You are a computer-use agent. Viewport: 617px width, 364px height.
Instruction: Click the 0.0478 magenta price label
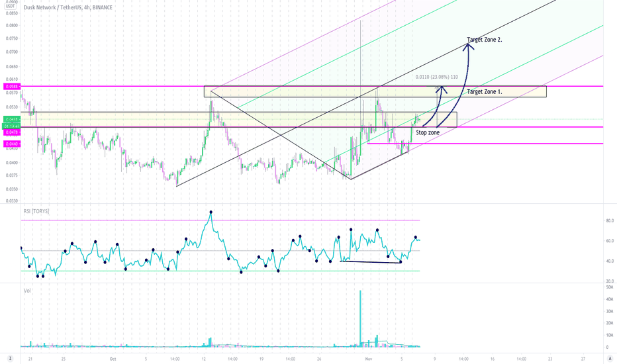pos(11,132)
